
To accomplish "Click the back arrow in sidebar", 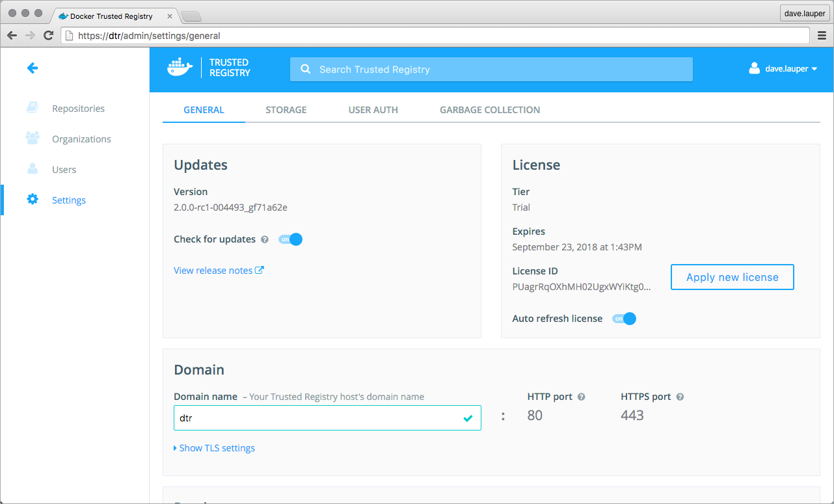I will (x=33, y=68).
